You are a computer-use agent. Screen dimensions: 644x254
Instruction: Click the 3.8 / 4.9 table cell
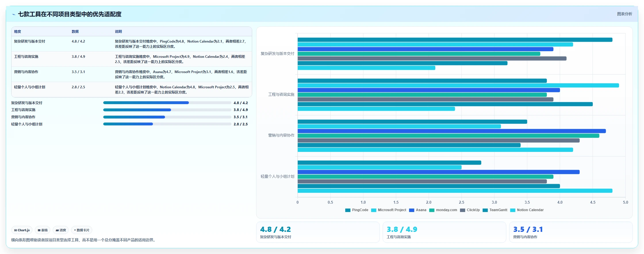pos(78,57)
